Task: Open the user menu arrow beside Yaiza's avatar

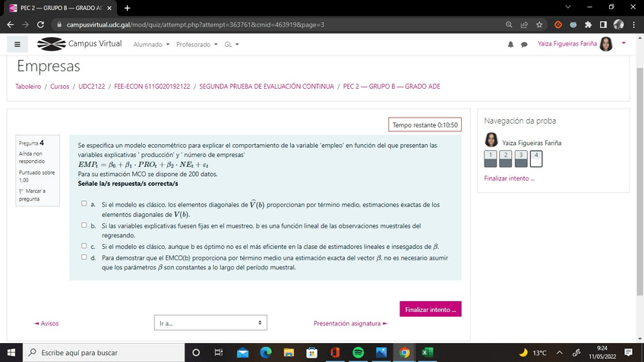Action: 623,43
